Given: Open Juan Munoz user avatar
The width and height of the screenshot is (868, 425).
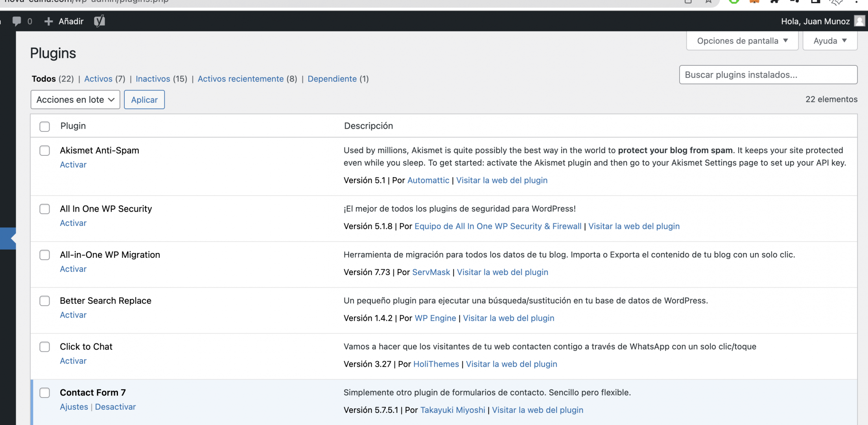Looking at the screenshot, I should coord(860,21).
